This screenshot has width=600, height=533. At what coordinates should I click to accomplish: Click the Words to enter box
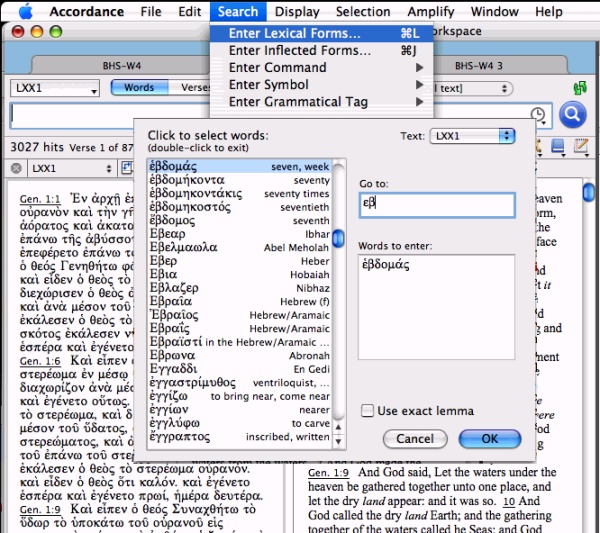point(436,307)
